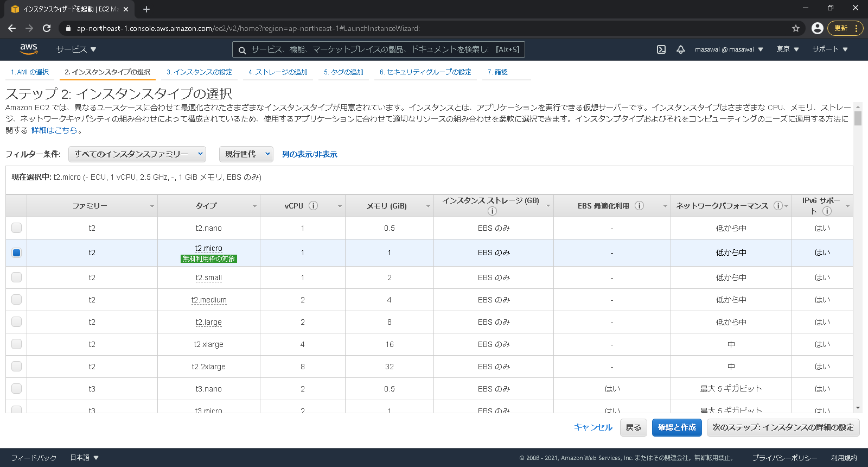The height and width of the screenshot is (467, 868).
Task: Select the t2.small instance checkbox
Action: [x=16, y=277]
